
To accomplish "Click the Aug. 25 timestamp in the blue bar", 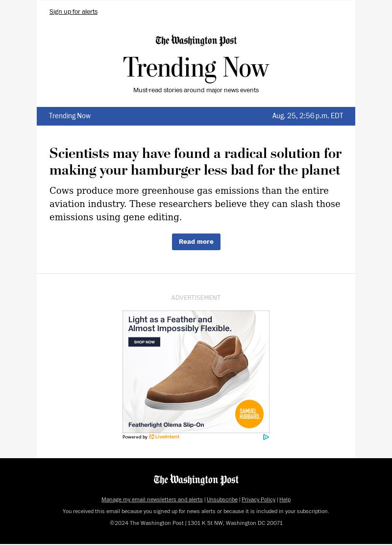I will click(307, 116).
